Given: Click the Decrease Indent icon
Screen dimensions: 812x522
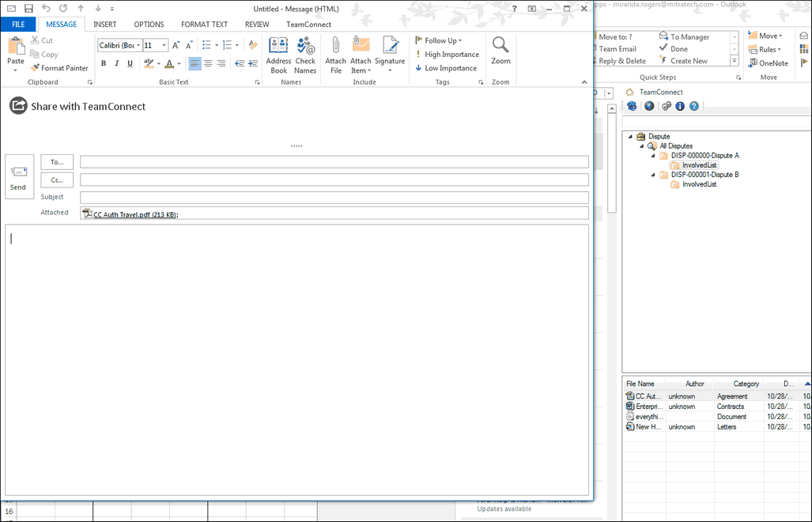Looking at the screenshot, I should [x=240, y=63].
